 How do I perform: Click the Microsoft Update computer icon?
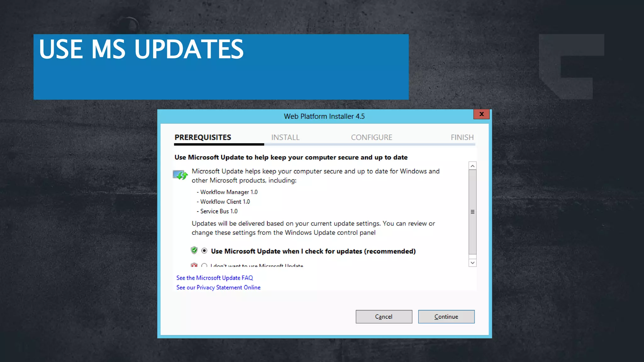(x=180, y=175)
